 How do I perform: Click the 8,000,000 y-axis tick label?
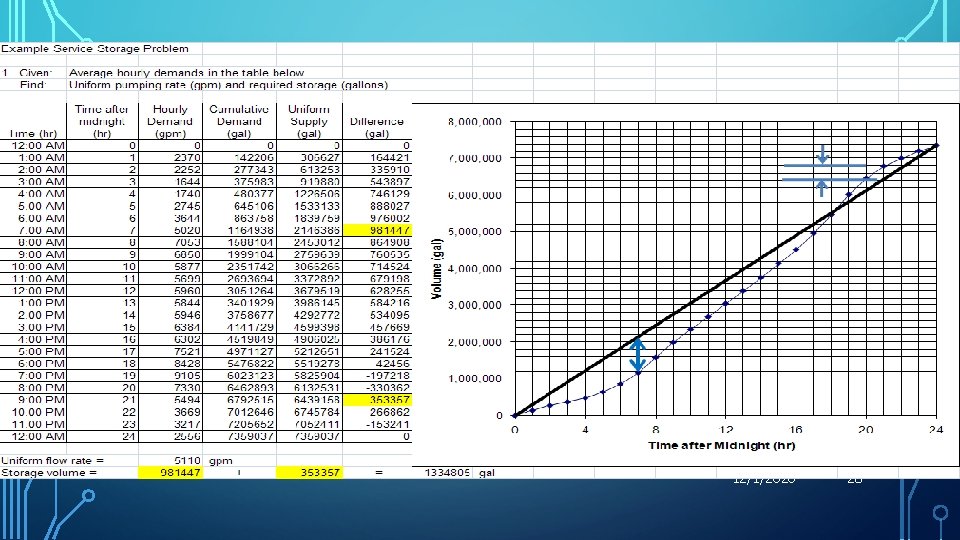click(474, 122)
